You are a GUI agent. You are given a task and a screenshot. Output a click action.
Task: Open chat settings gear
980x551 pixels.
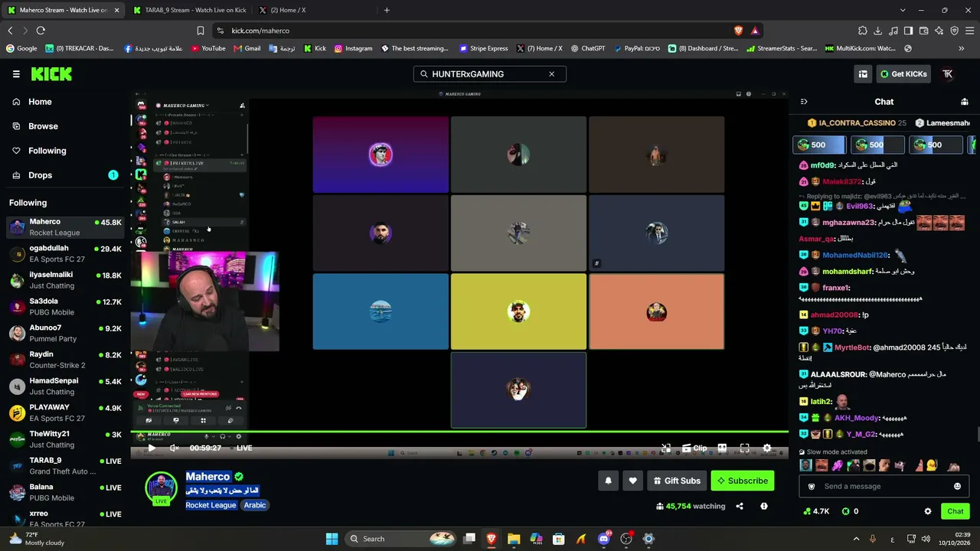[x=928, y=511]
